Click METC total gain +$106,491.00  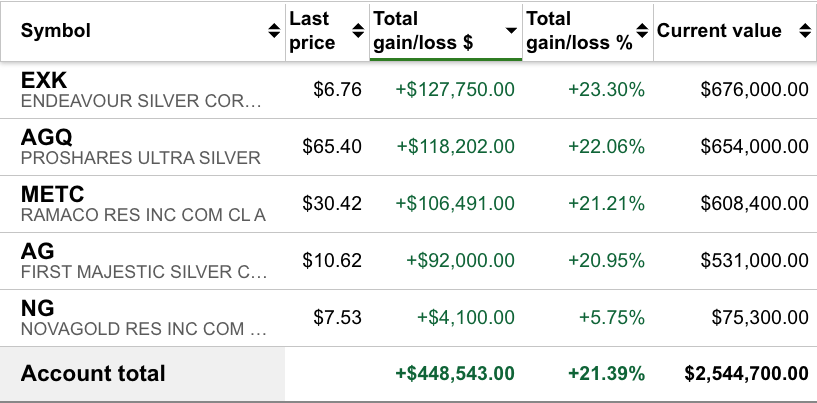point(455,204)
